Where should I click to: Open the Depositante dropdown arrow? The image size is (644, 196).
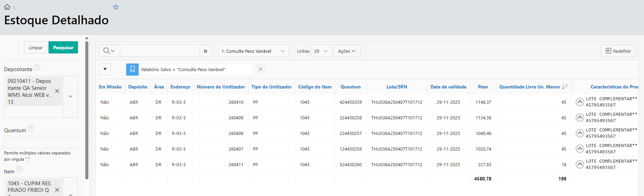70,96
